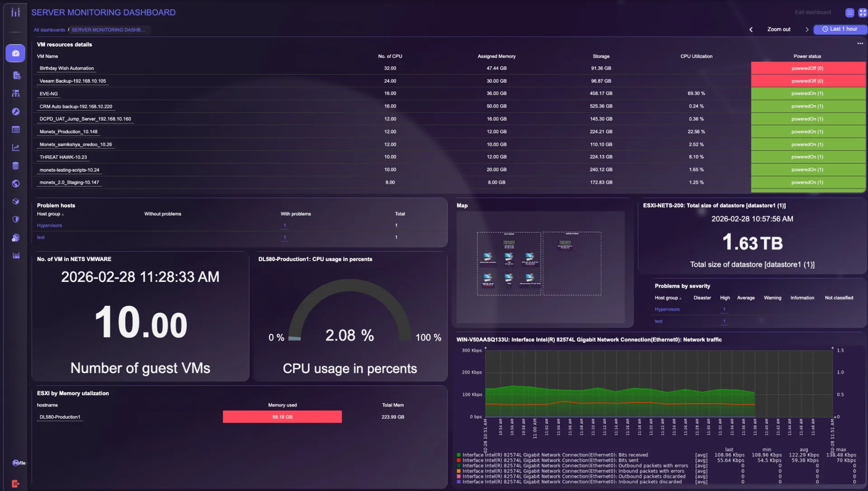
Task: Open the Last 1 hour time selector
Action: click(840, 29)
